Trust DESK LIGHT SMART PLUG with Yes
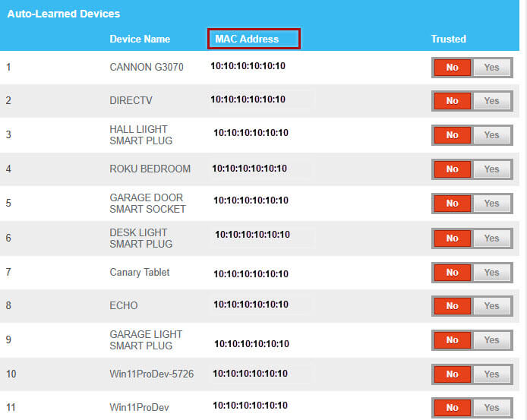Image resolution: width=527 pixels, height=420 pixels. [491, 238]
